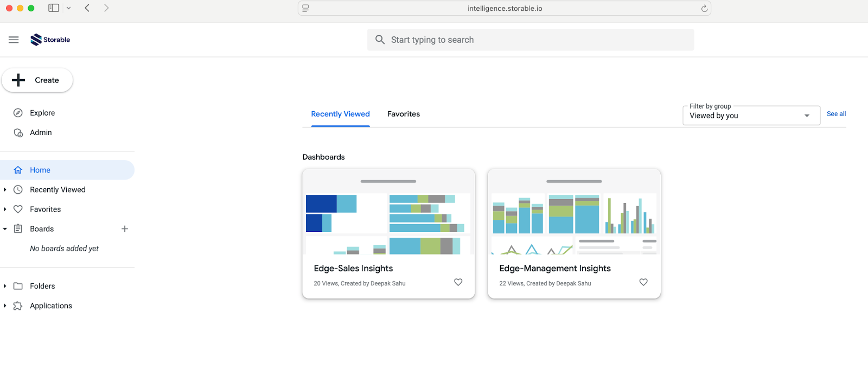Screen dimensions: 868x375
Task: Click the Explore compass icon
Action: point(18,113)
